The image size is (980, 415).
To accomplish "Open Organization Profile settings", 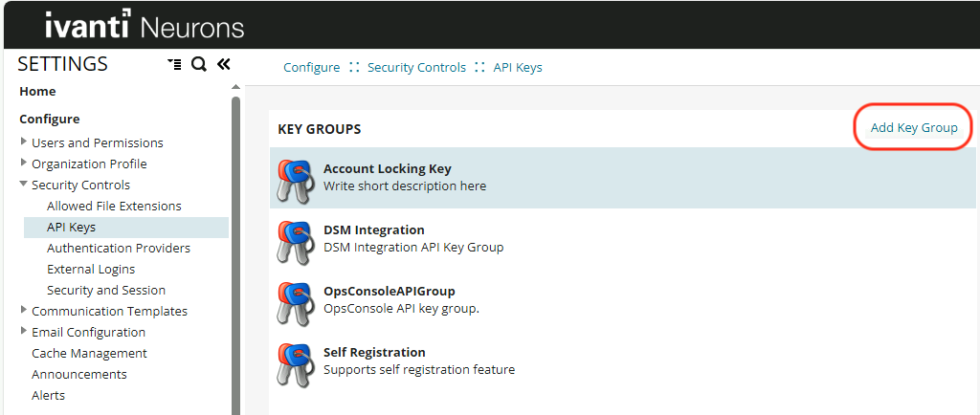I will (89, 164).
